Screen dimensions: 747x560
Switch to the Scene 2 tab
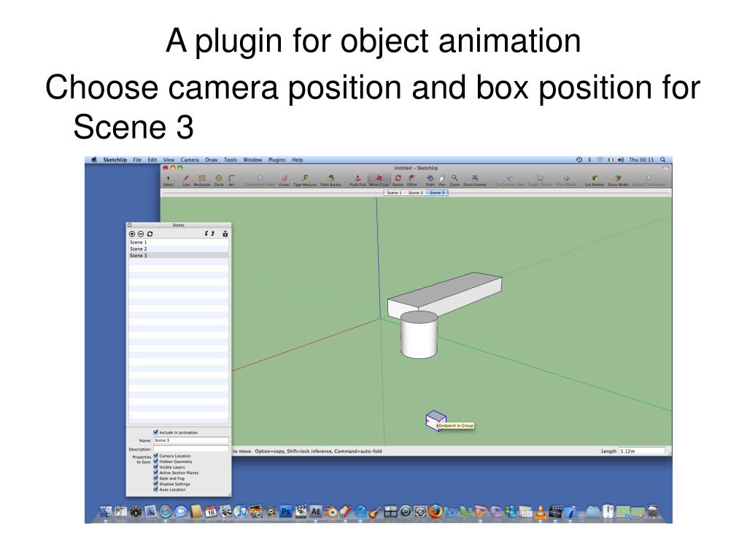tap(415, 192)
